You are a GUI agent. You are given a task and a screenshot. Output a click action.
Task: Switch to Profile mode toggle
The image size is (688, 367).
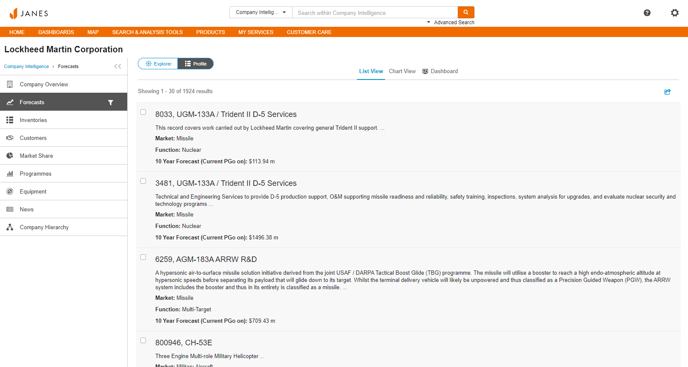pos(196,64)
